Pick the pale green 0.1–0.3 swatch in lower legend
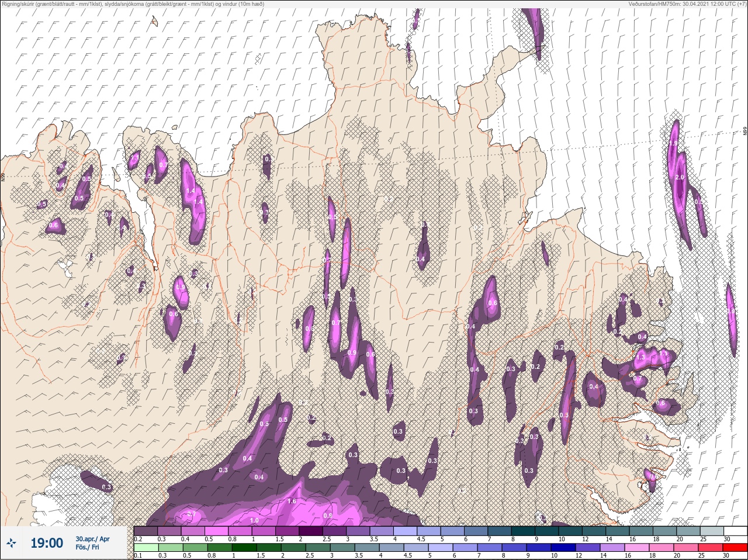748x560 pixels. [146, 548]
